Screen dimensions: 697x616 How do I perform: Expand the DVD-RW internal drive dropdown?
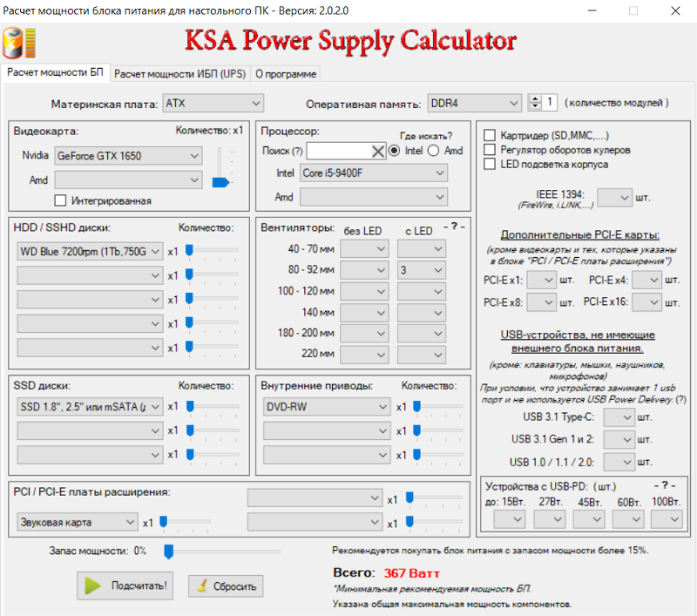327,407
